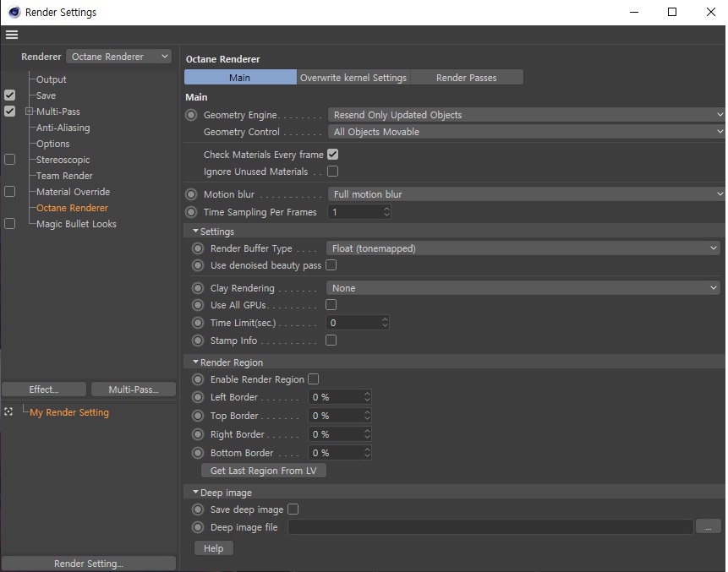Enable the Stamp Info checkbox
This screenshot has height=572, width=728.
point(331,340)
